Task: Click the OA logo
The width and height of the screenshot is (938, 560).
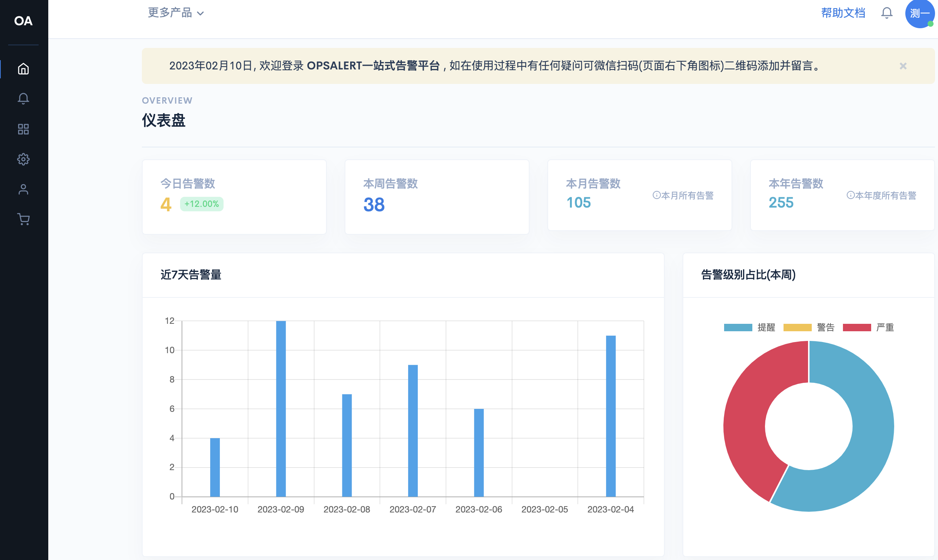Action: pos(23,21)
